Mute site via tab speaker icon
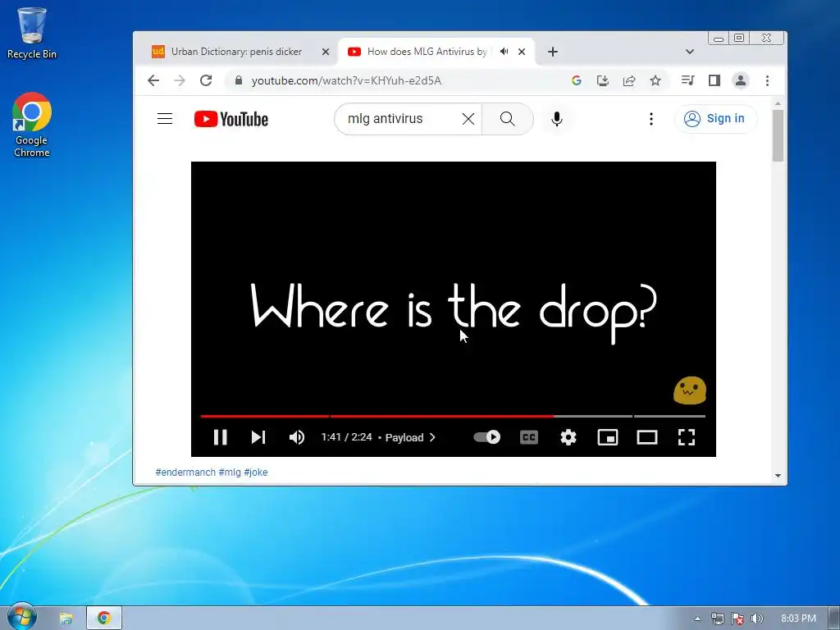Viewport: 840px width, 630px height. [x=504, y=52]
